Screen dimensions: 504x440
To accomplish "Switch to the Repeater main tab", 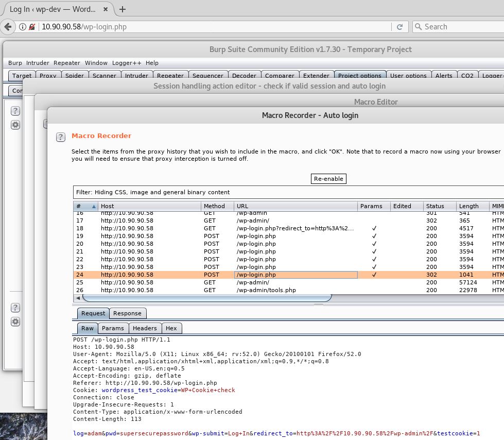I will tap(170, 75).
